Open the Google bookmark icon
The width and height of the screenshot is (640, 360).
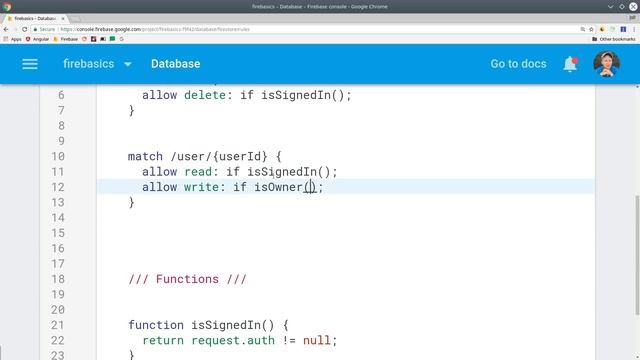[x=121, y=39]
